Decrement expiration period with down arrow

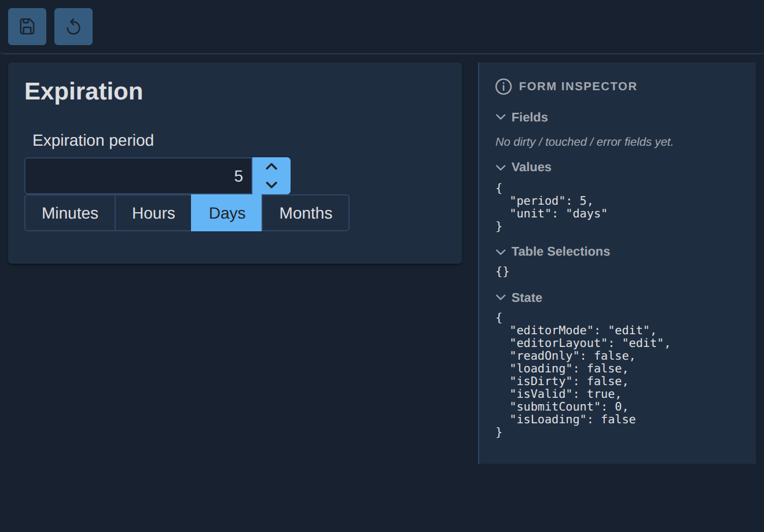pyautogui.click(x=271, y=185)
